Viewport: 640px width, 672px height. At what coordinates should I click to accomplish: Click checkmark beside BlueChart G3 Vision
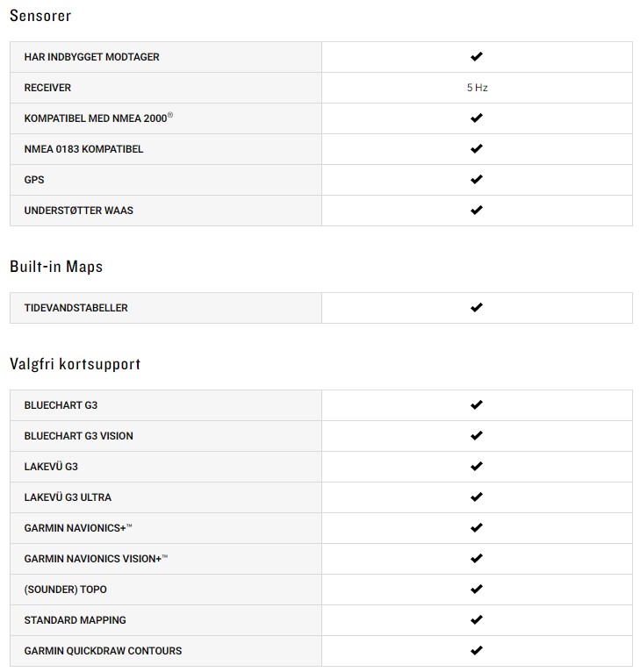point(477,436)
